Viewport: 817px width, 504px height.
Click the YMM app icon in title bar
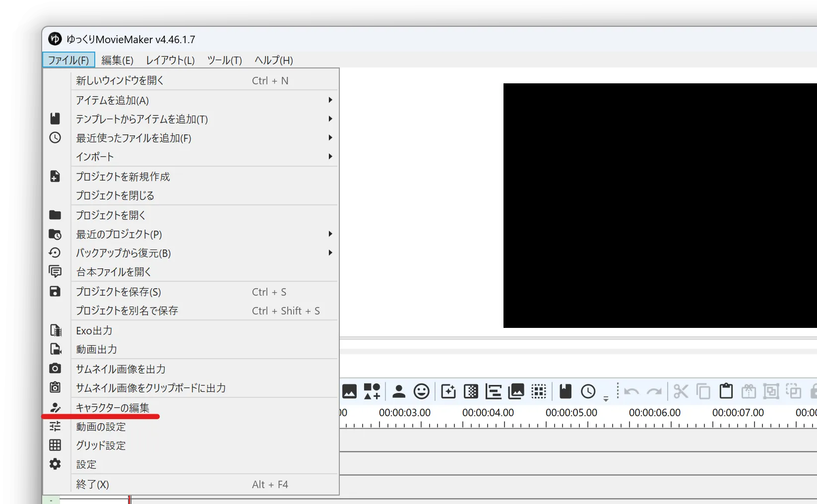(55, 39)
